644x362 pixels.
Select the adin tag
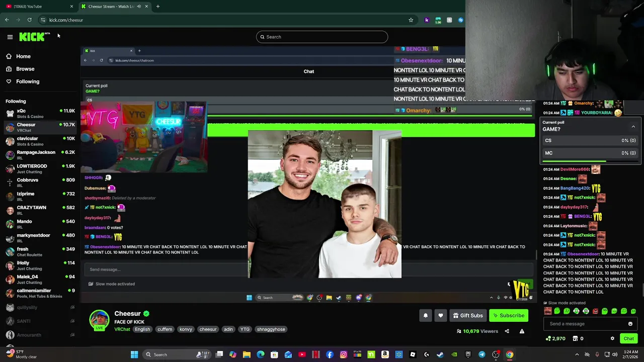(x=228, y=329)
